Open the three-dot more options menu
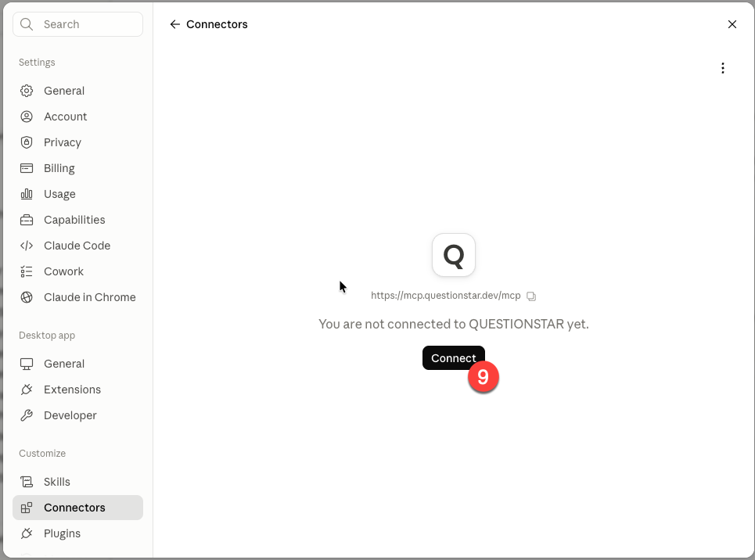This screenshot has height=560, width=755. pyautogui.click(x=722, y=68)
